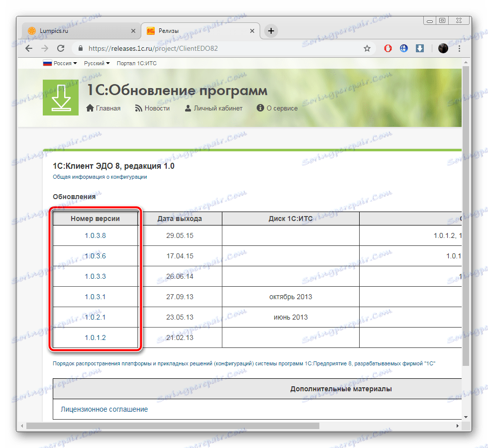
Task: Open the download arrow extension icon
Action: (x=420, y=48)
